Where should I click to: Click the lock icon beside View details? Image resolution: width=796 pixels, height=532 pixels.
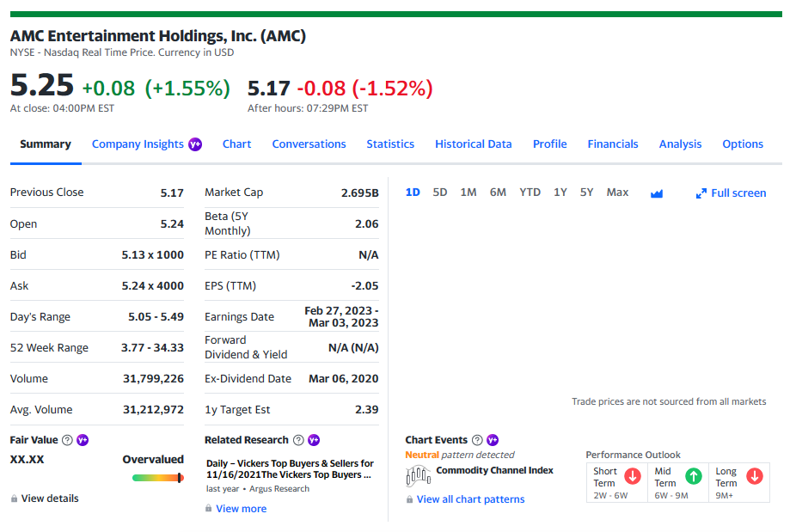tap(15, 499)
